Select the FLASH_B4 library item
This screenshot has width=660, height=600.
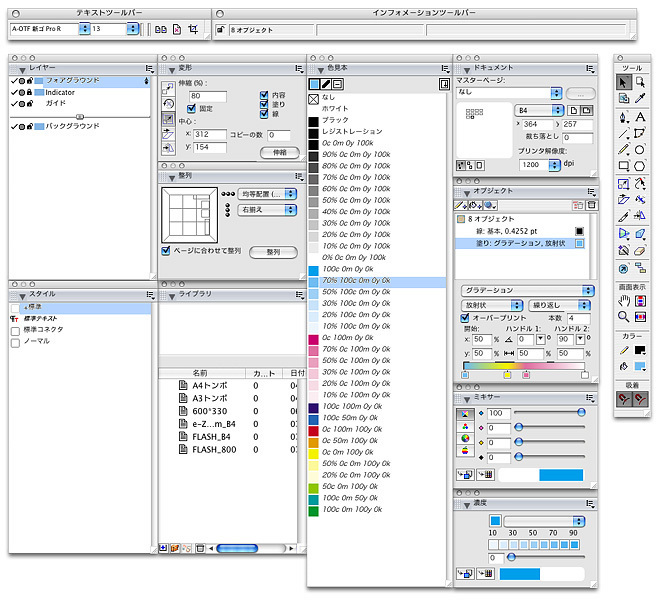[211, 437]
